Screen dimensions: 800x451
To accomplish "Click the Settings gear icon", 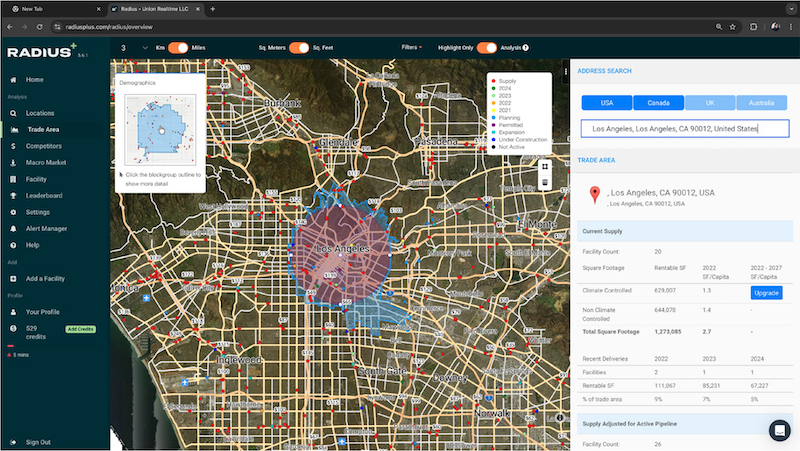I will (13, 212).
